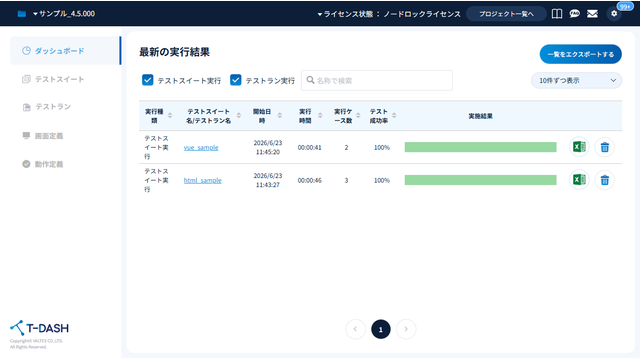Select page 1 in pagination
640x360 pixels.
coord(381,329)
